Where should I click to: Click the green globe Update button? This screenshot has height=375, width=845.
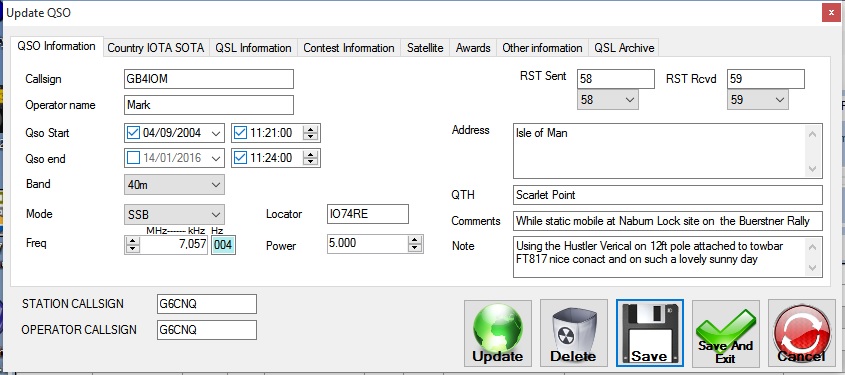tap(497, 334)
